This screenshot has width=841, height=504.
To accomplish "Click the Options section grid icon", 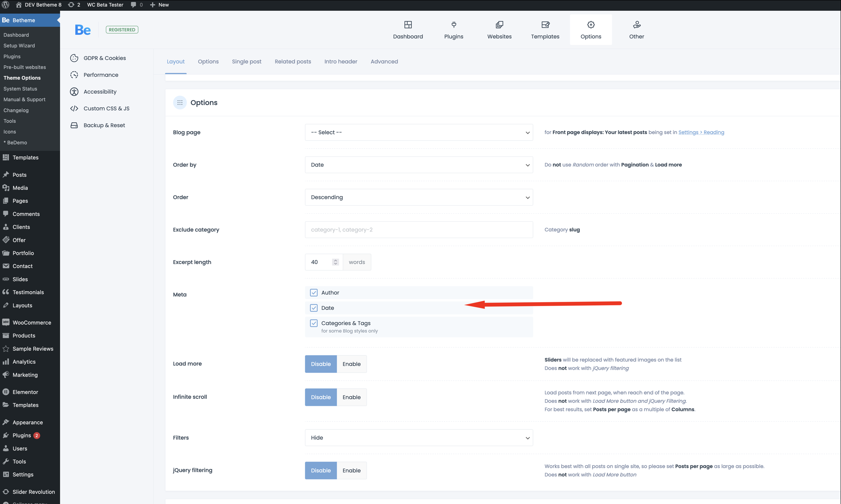I will (180, 102).
